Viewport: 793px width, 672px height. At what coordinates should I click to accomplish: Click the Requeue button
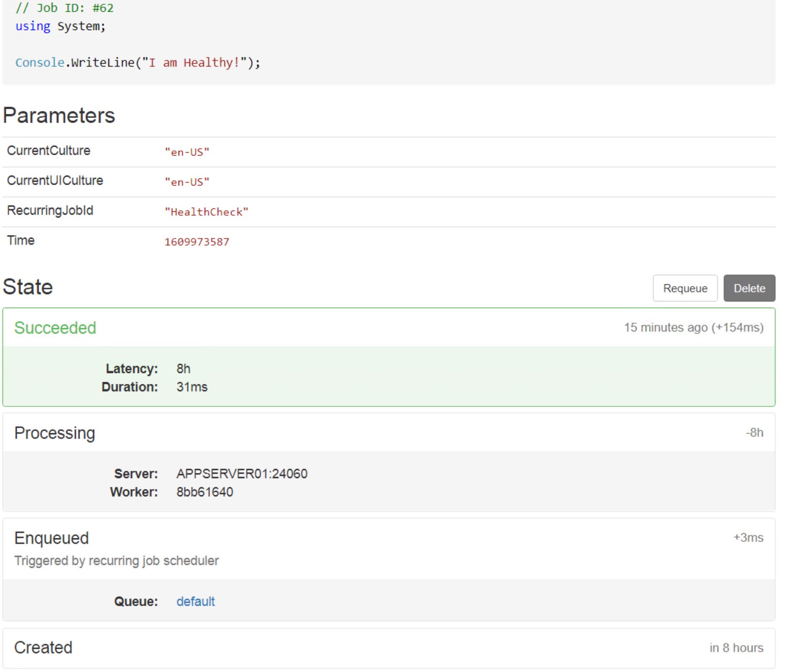point(685,288)
